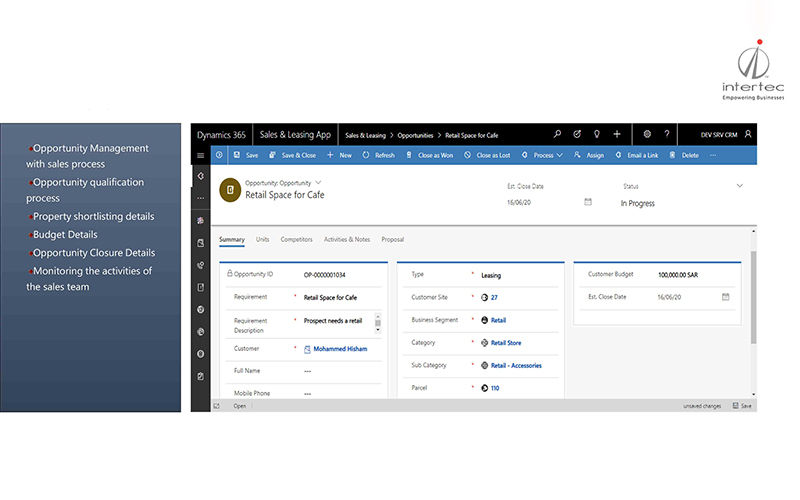Click Save & Close button

pyautogui.click(x=292, y=155)
